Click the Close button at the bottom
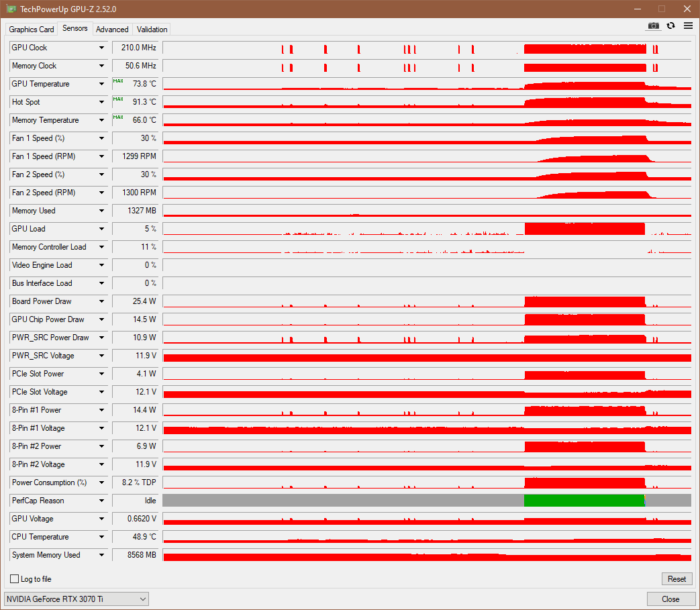Screen dimensions: 700x610 (x=670, y=599)
